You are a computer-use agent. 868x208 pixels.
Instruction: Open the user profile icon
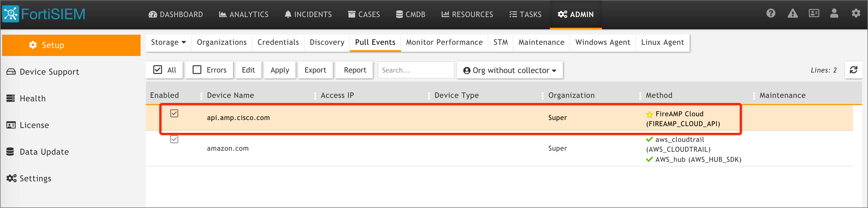[x=834, y=14]
